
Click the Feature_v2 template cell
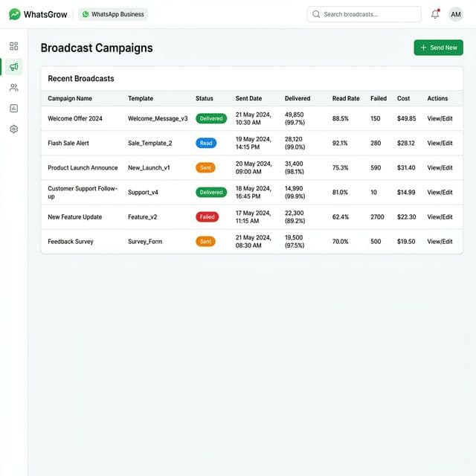pos(142,217)
